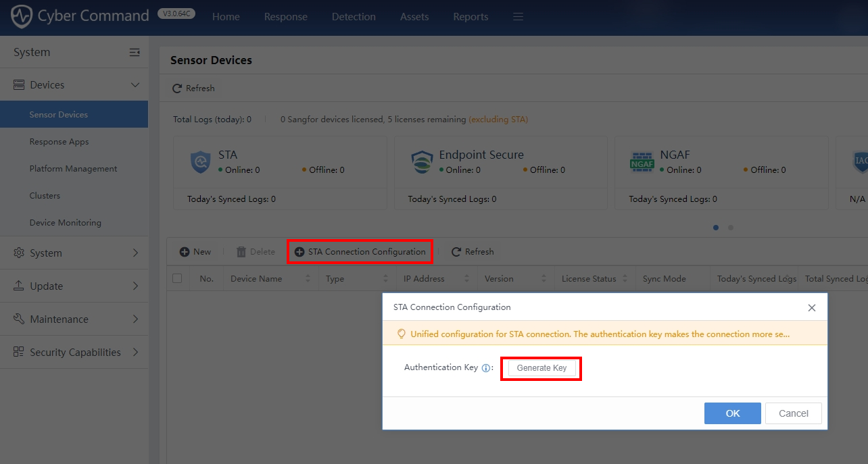The height and width of the screenshot is (464, 868).
Task: Show the first page of device cards
Action: tap(716, 228)
